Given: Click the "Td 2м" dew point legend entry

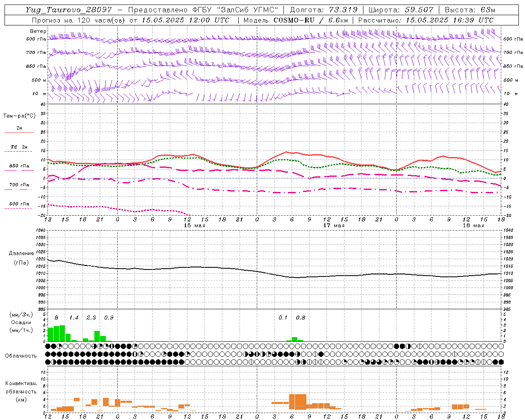Looking at the screenshot, I should pos(19,147).
